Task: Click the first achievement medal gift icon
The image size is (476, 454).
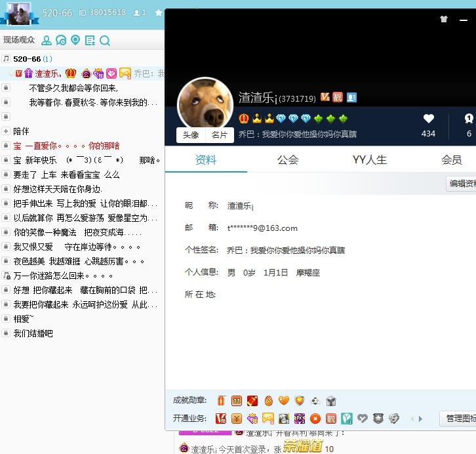Action: tap(221, 401)
